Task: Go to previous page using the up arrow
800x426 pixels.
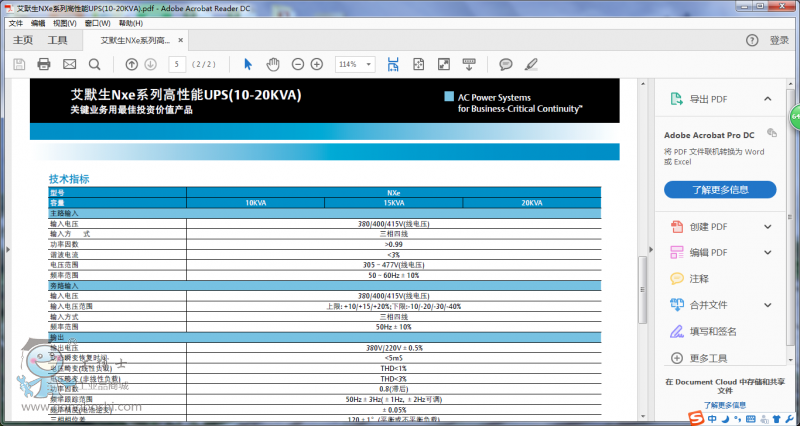Action: click(131, 64)
